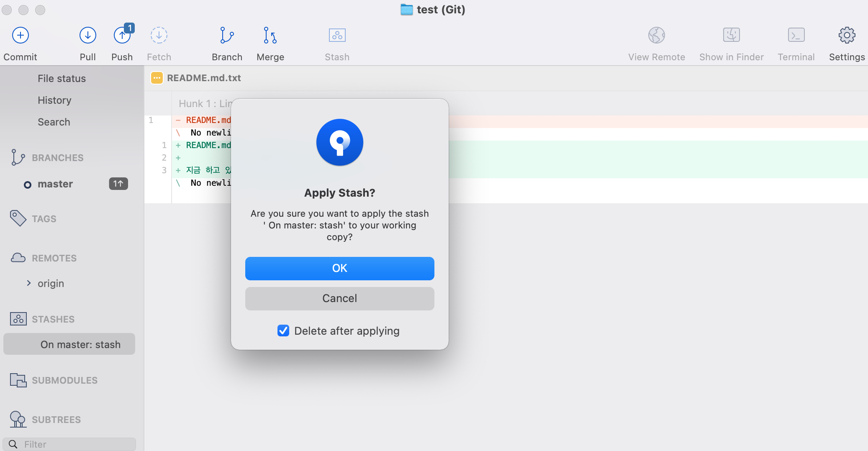
Task: Open the Branch tool
Action: pyautogui.click(x=227, y=36)
